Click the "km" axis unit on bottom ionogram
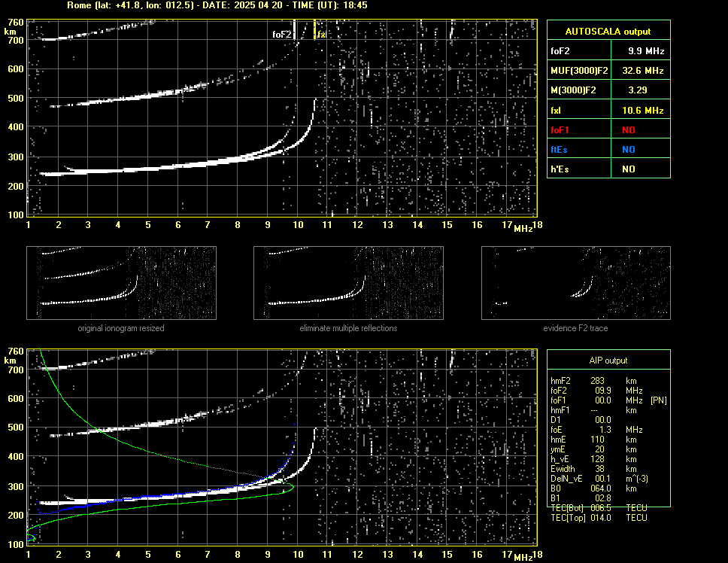The height and width of the screenshot is (563, 728). 10,361
